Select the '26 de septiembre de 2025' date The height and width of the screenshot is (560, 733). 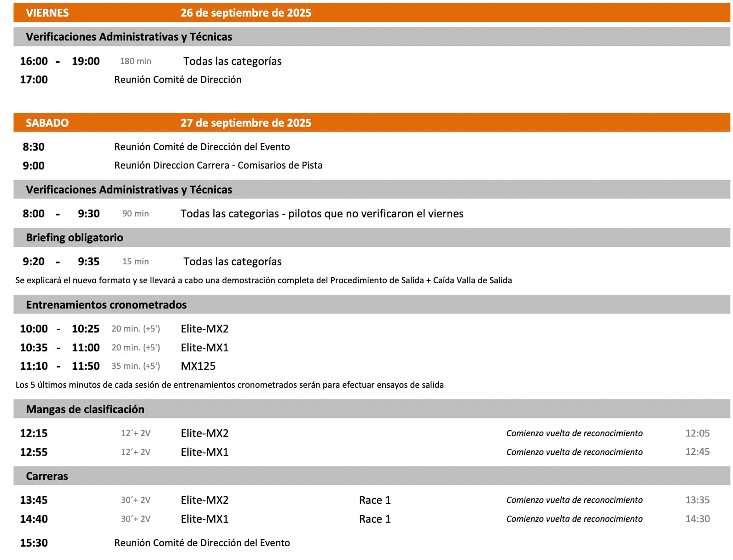coord(246,13)
